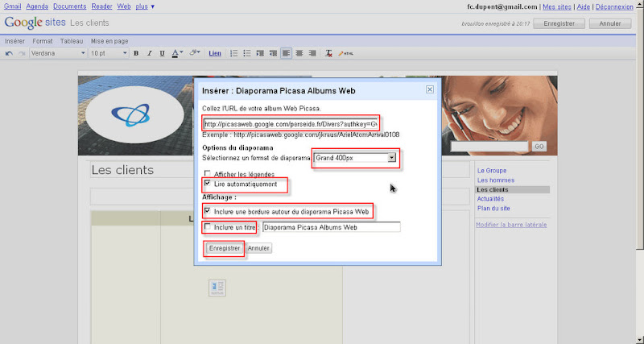This screenshot has height=344, width=644.
Task: Open Les hommes sidebar link
Action: coord(496,180)
